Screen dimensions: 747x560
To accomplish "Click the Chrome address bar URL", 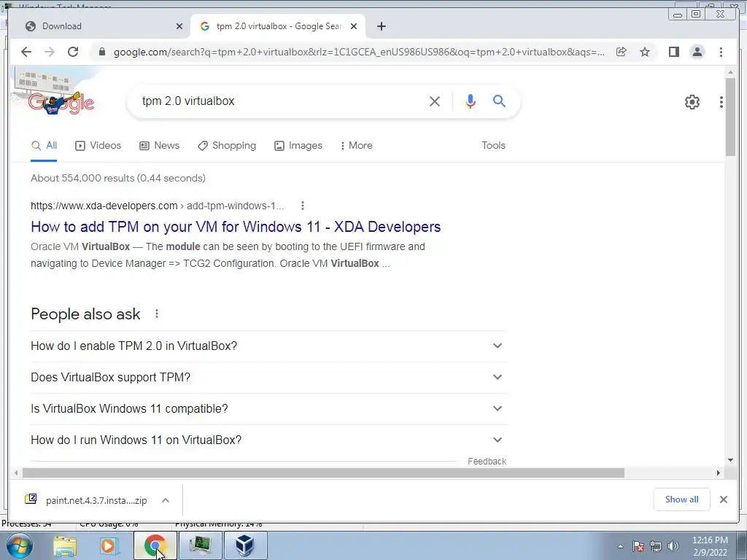I will point(359,52).
